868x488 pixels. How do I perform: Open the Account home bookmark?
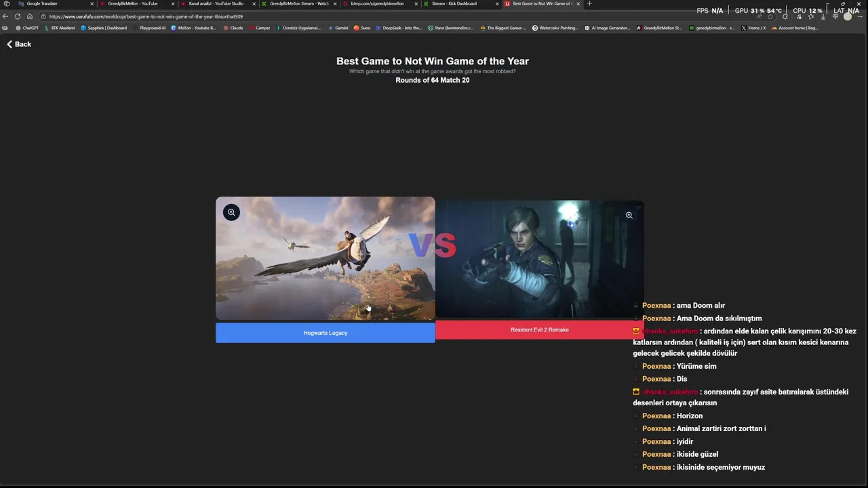[x=795, y=28]
